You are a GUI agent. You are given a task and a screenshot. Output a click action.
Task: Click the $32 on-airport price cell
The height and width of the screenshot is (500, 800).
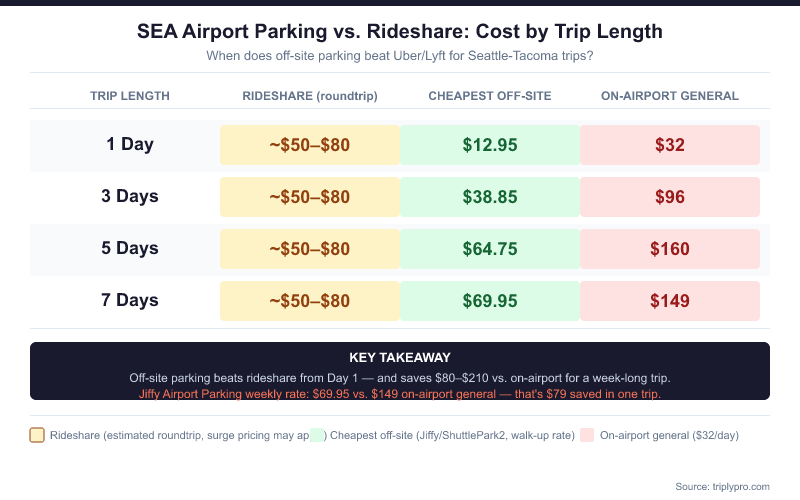(x=670, y=145)
